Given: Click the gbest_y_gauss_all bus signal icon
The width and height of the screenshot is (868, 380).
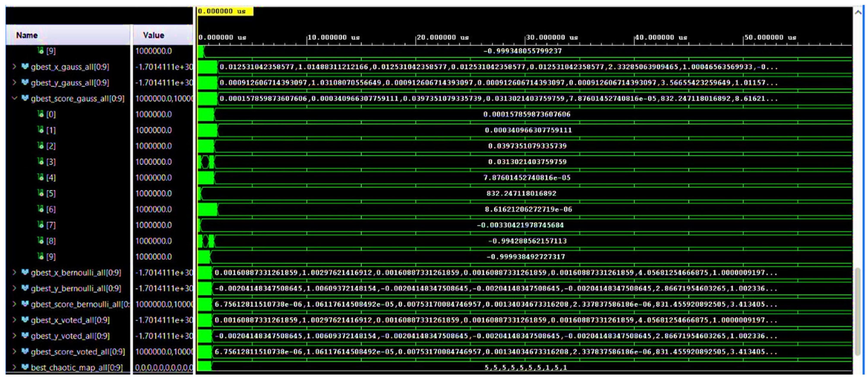Looking at the screenshot, I should pyautogui.click(x=25, y=82).
